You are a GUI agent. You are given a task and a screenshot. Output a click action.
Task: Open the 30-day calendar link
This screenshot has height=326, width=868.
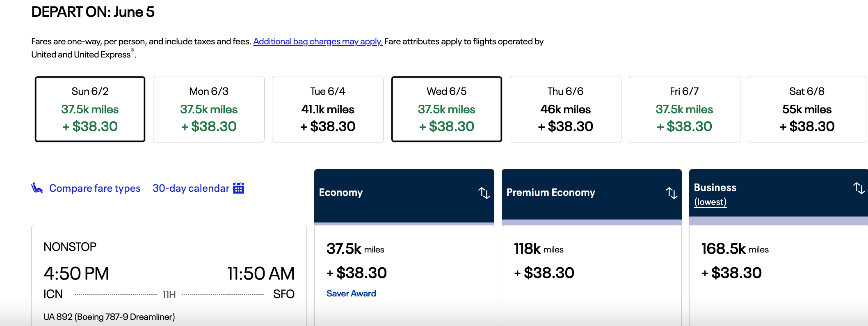(191, 188)
